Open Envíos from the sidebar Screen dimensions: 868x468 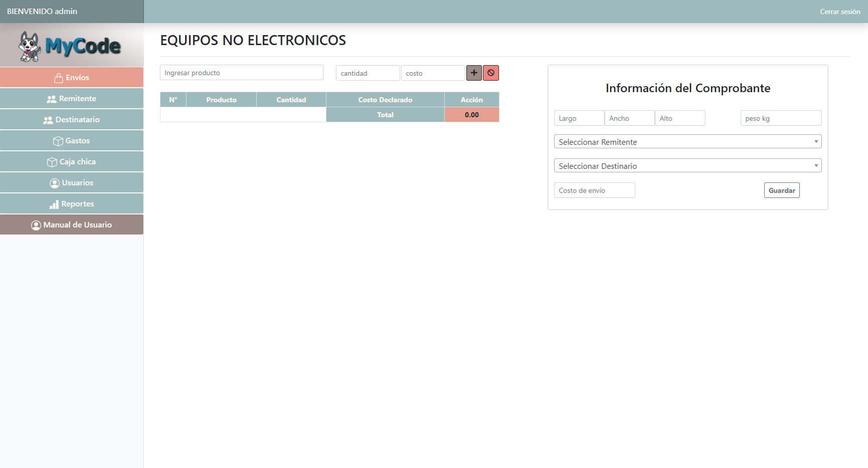tap(72, 78)
